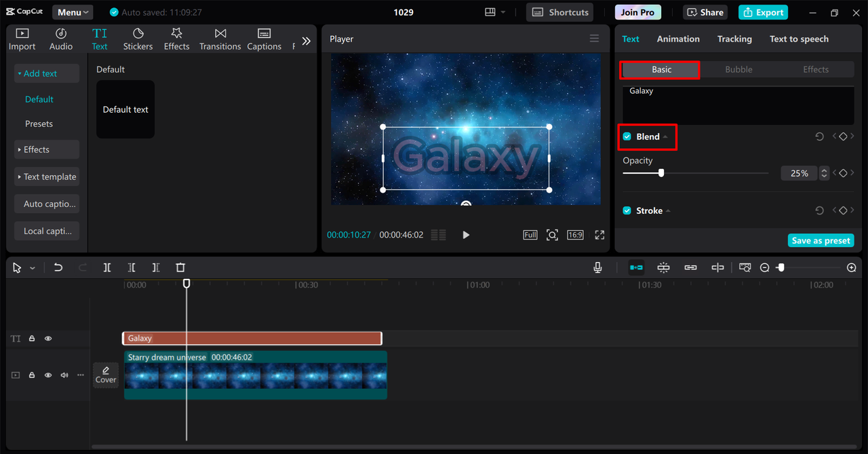Add a keyframe for Opacity
The image size is (868, 454).
[843, 173]
